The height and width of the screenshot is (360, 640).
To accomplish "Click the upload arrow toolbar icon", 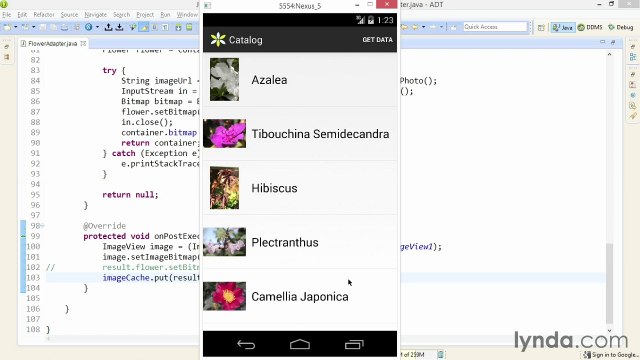I will coord(108,27).
